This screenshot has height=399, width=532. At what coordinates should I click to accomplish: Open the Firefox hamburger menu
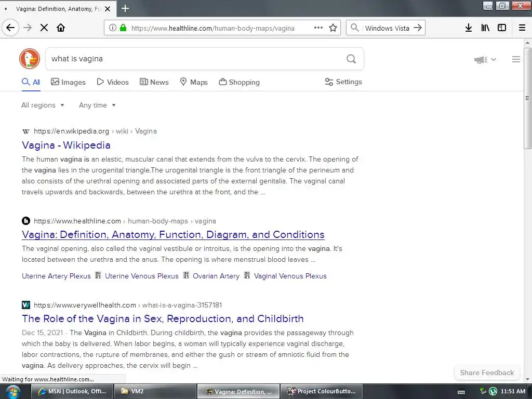click(x=522, y=28)
